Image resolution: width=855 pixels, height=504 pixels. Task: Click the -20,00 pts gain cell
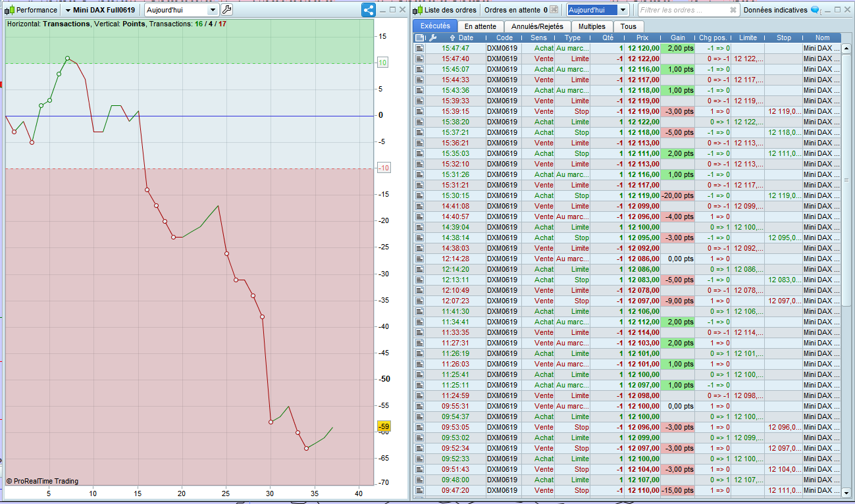(x=677, y=195)
